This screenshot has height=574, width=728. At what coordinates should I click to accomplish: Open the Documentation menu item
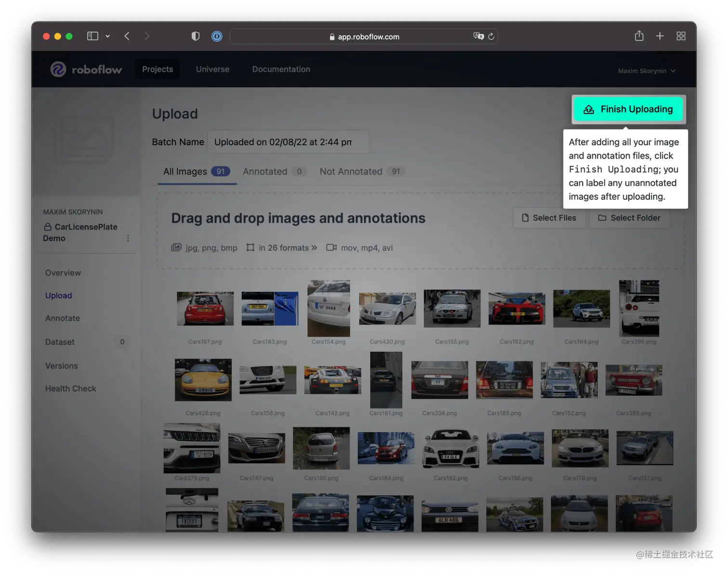coord(281,69)
